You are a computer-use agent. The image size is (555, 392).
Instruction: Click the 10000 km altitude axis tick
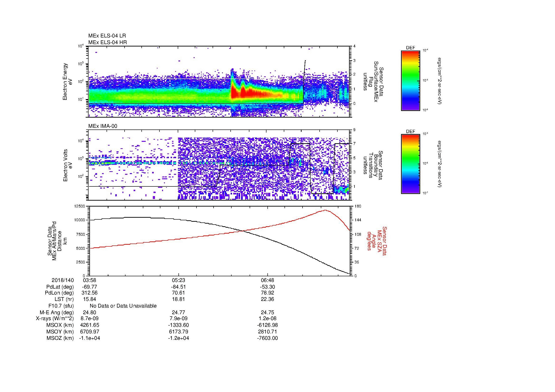[x=80, y=220]
